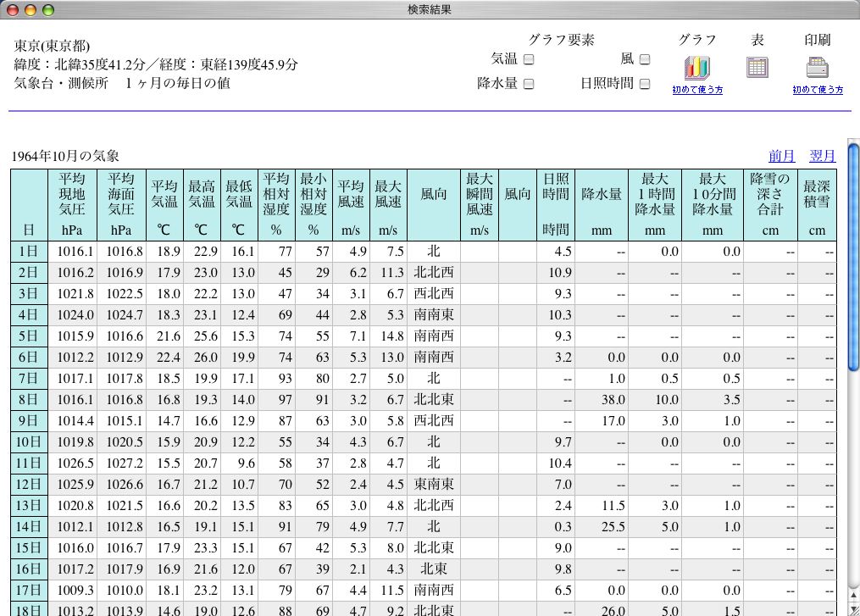860x616 pixels.
Task: Click the 9.6 minimum temperature on 11日
Action: tap(247, 463)
